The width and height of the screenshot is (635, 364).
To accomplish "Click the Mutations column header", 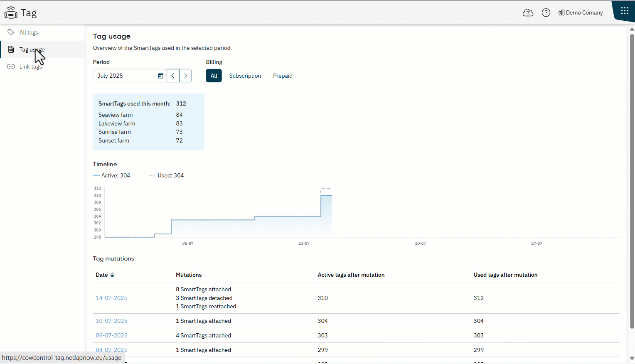I will click(x=189, y=275).
